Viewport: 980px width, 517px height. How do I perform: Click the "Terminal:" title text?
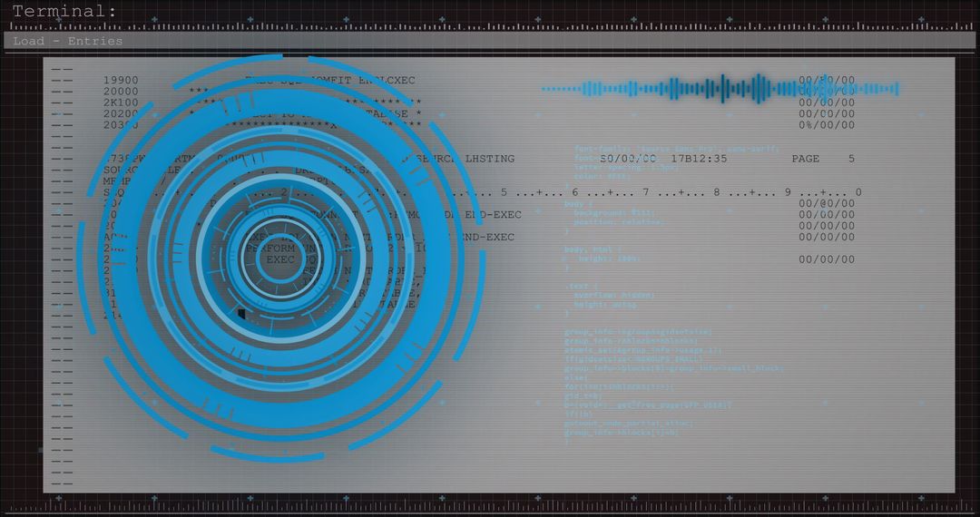pyautogui.click(x=64, y=11)
